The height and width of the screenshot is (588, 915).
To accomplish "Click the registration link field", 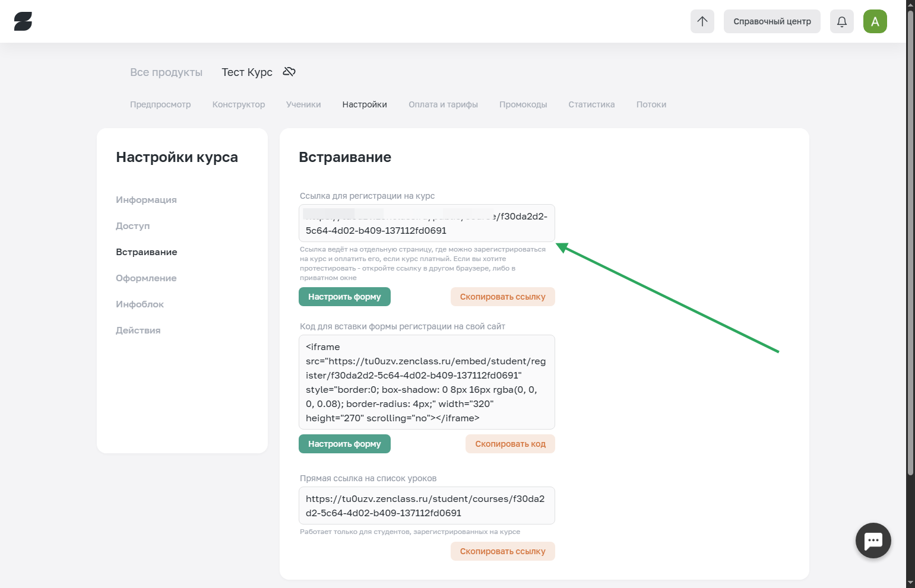I will coord(427,223).
